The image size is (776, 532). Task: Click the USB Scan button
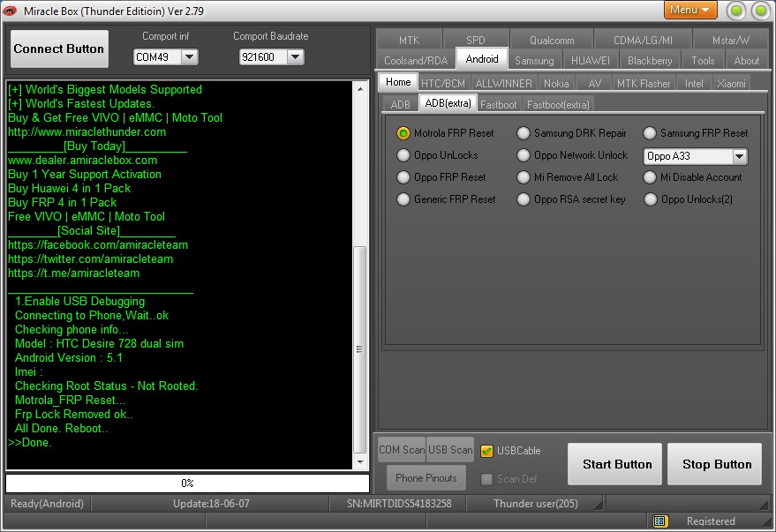[x=450, y=450]
